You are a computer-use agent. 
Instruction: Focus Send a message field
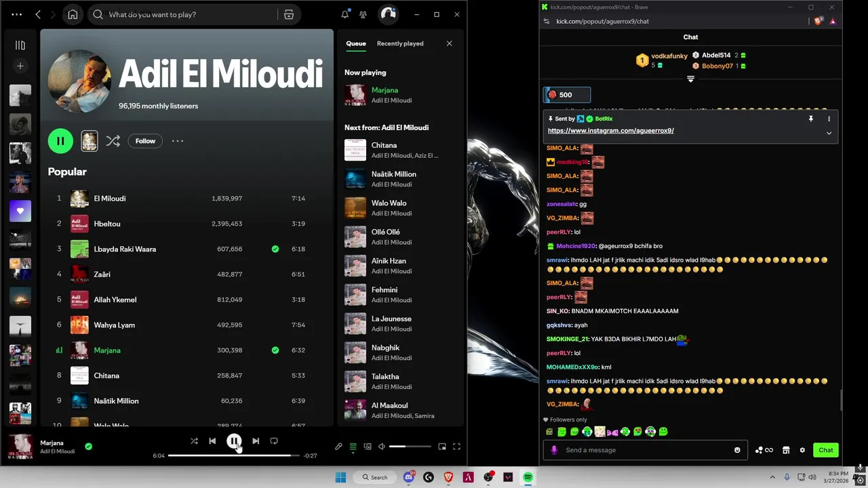pyautogui.click(x=646, y=450)
